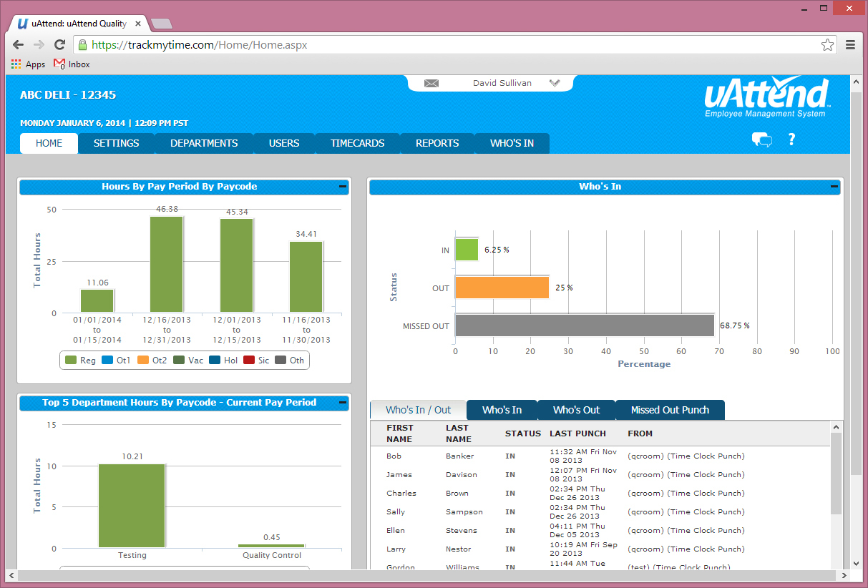The image size is (868, 588).
Task: Toggle the Reg legend series
Action: coord(80,361)
